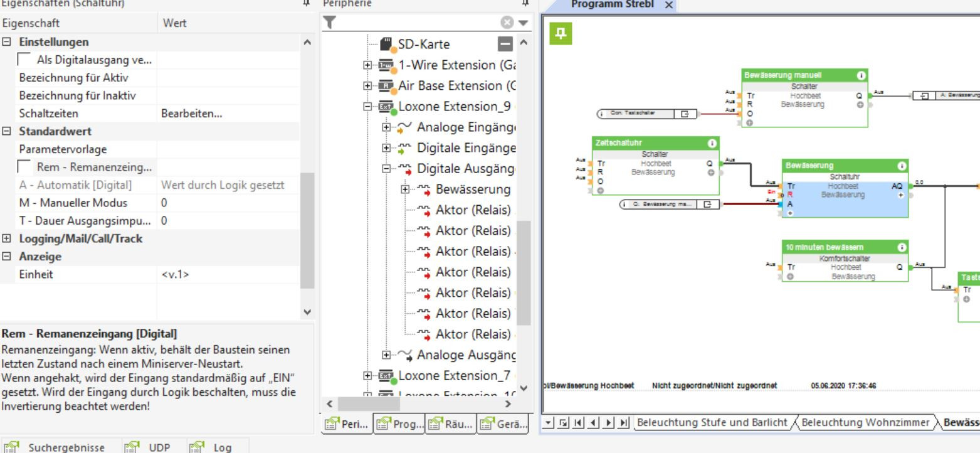Tick the Als Digitalausgang checkbox

pos(23,60)
